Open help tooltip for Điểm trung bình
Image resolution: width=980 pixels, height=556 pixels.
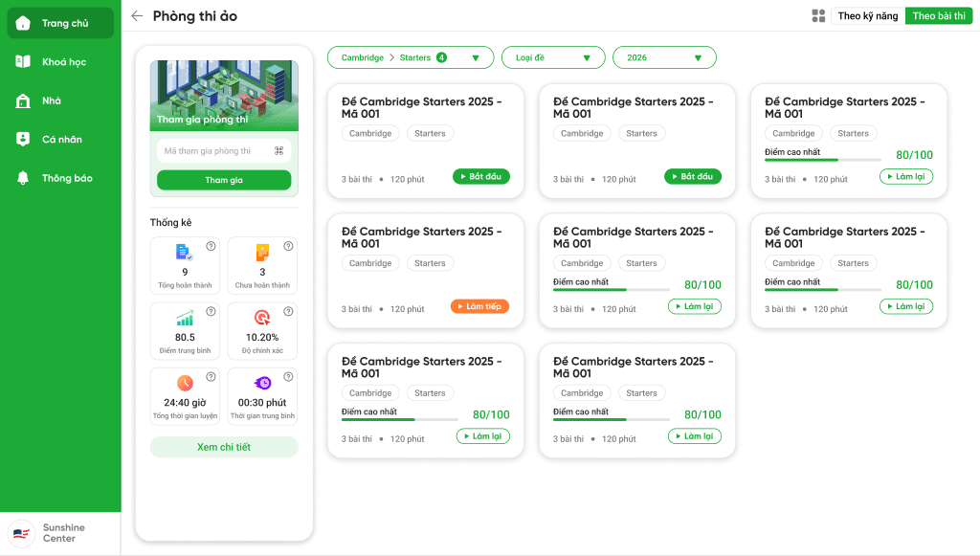[212, 311]
